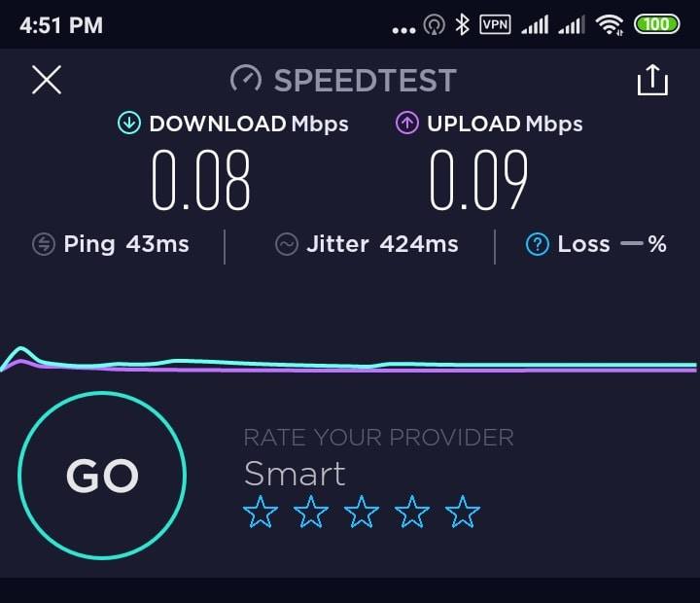
Task: Tap the 0.08 download speed value
Action: pyautogui.click(x=200, y=180)
